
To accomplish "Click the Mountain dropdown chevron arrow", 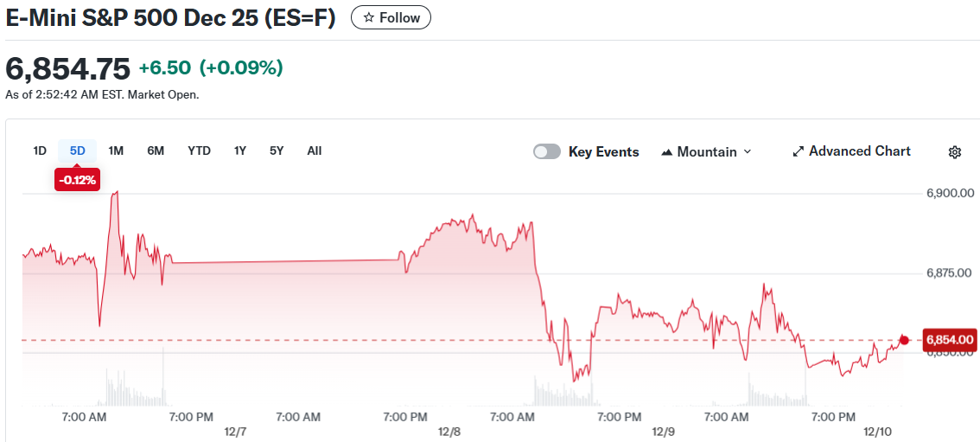I will coord(748,152).
